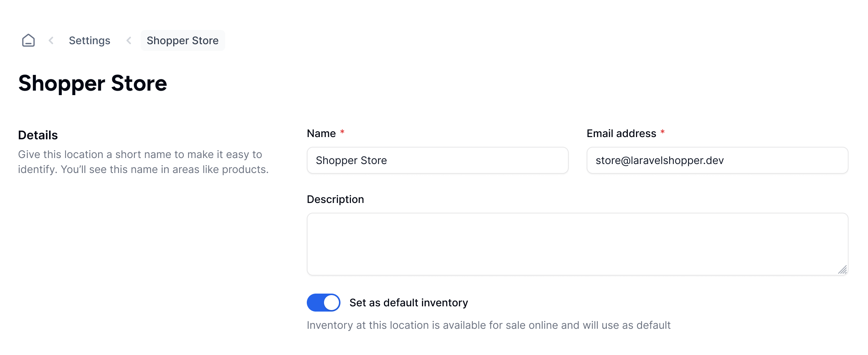Viewport: 868px width, 355px height.
Task: Click the red asterisk beside Email address
Action: tap(662, 132)
